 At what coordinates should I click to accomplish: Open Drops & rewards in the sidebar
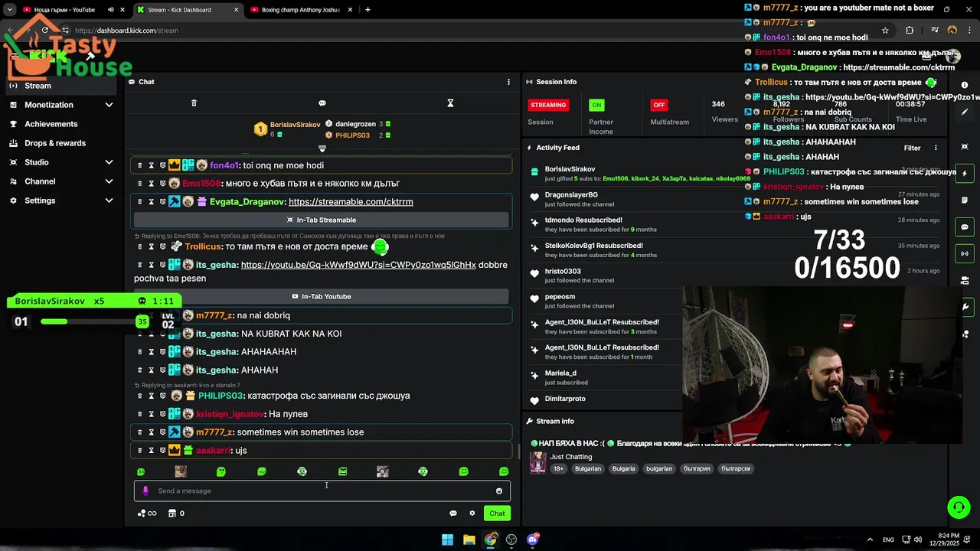[x=61, y=143]
